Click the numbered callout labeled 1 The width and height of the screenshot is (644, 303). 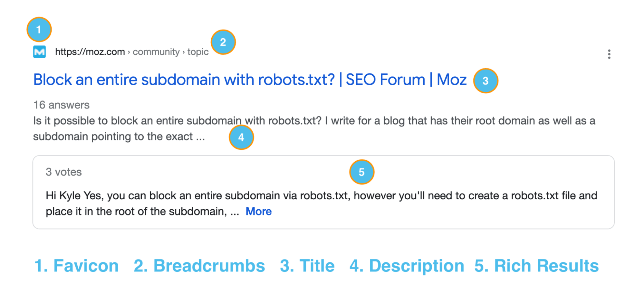[x=39, y=29]
